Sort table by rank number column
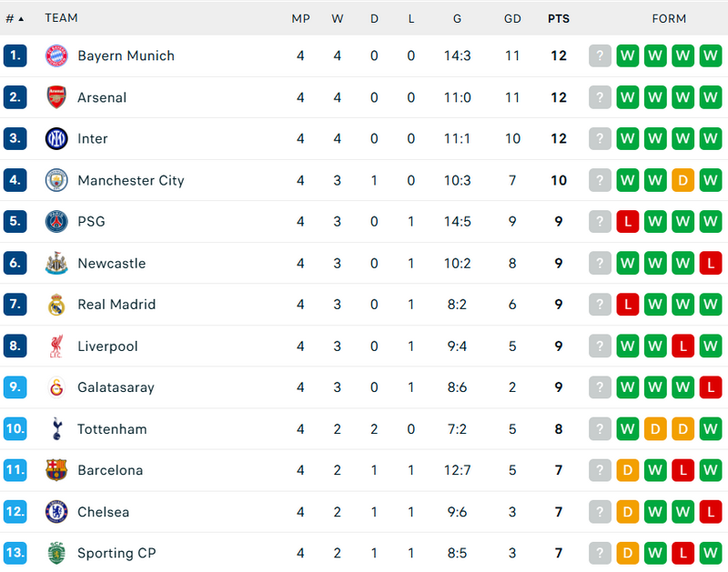Screen dimensions: 728x572 [15, 18]
